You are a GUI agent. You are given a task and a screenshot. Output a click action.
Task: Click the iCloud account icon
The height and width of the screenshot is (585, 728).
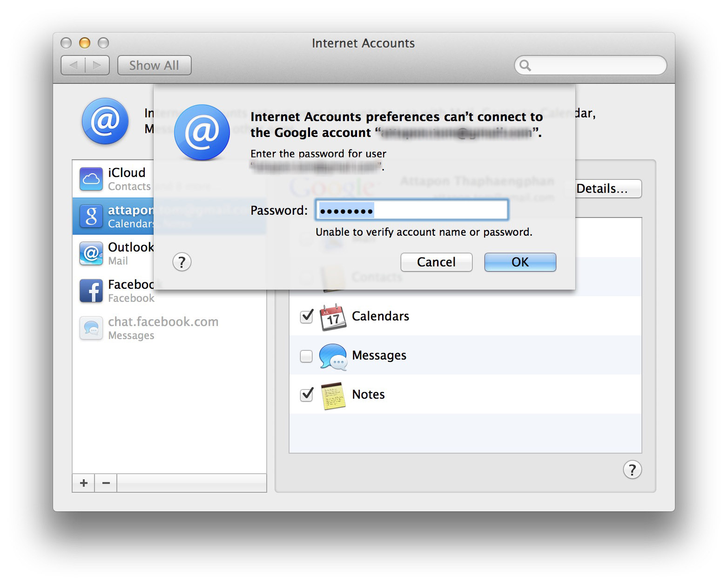click(x=91, y=179)
